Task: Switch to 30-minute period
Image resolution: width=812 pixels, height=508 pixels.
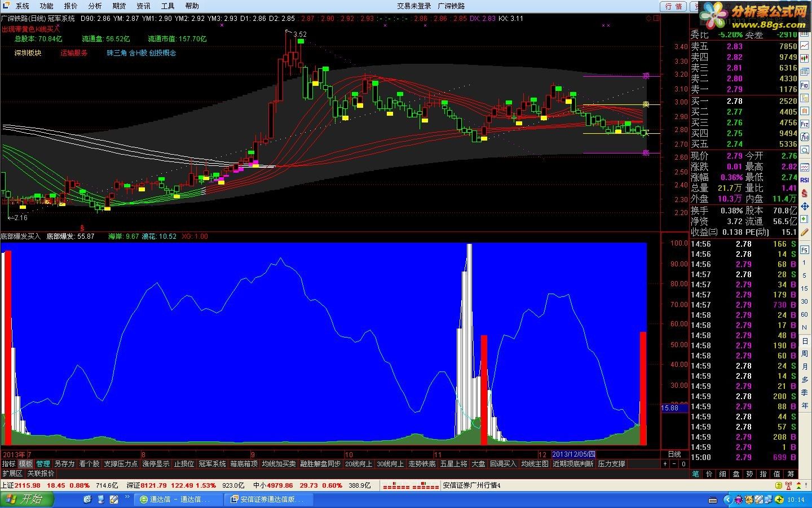Action: pos(805,302)
